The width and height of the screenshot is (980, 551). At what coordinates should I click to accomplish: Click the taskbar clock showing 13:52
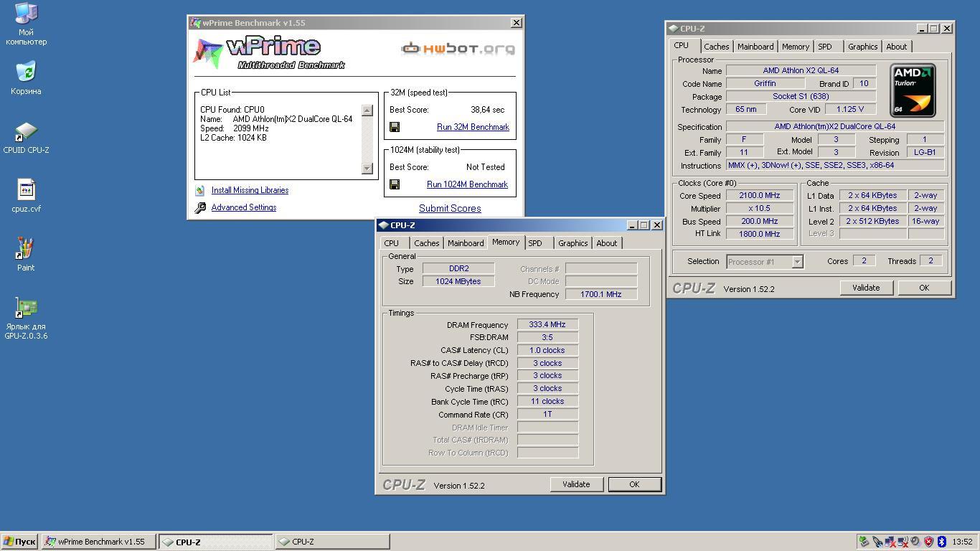pos(962,542)
